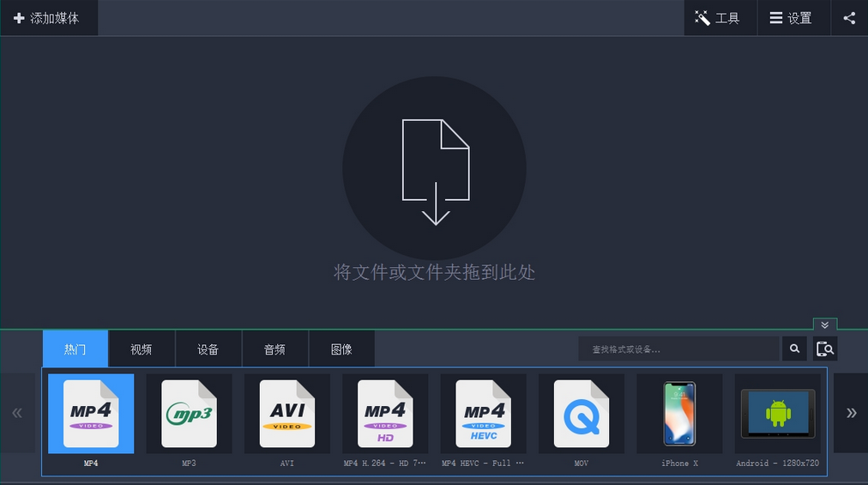The height and width of the screenshot is (485, 868).
Task: Show previous formats with left arrows
Action: [x=17, y=413]
